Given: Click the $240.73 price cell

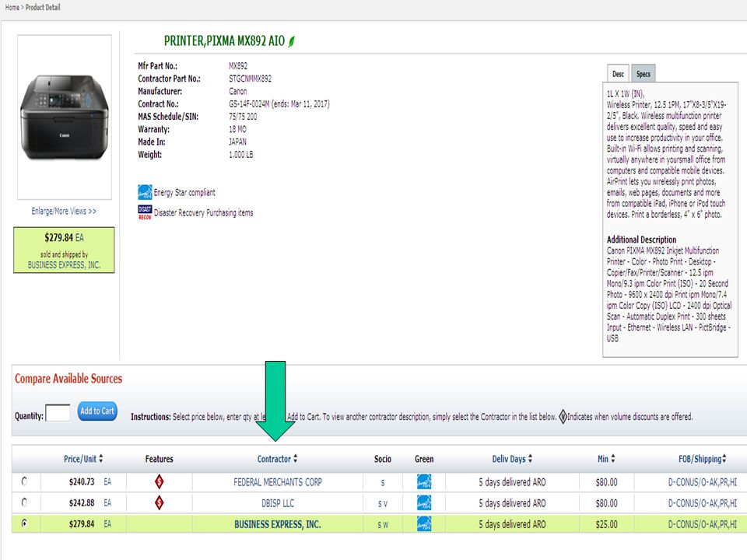Looking at the screenshot, I should coord(82,482).
